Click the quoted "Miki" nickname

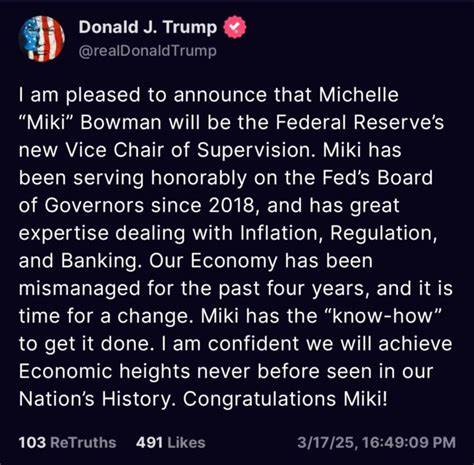tap(46, 123)
